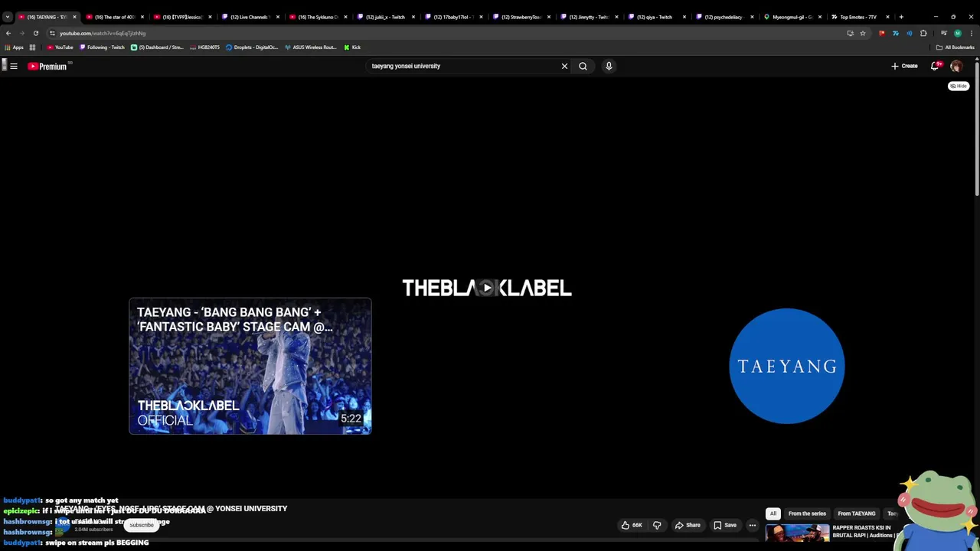Share this video
Image resolution: width=980 pixels, height=551 pixels.
coord(688,525)
